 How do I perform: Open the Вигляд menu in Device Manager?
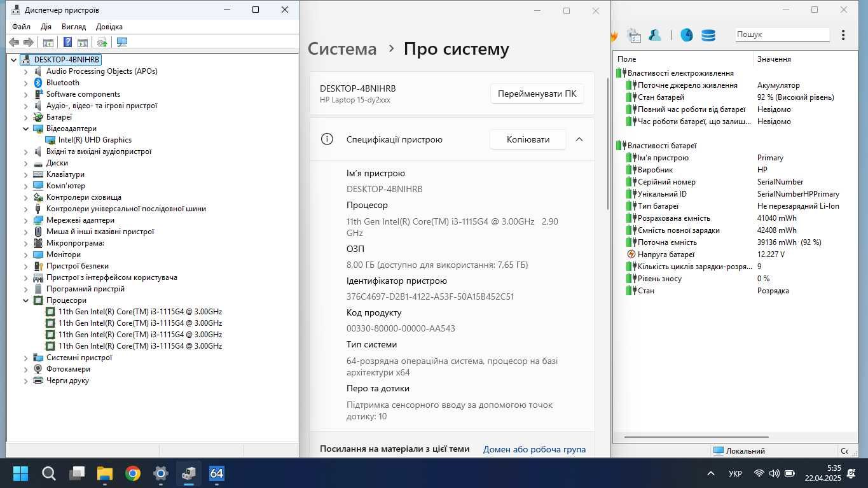coord(74,27)
